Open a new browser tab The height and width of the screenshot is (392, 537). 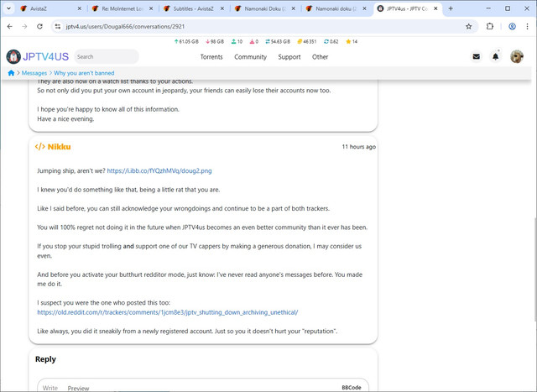click(x=451, y=8)
